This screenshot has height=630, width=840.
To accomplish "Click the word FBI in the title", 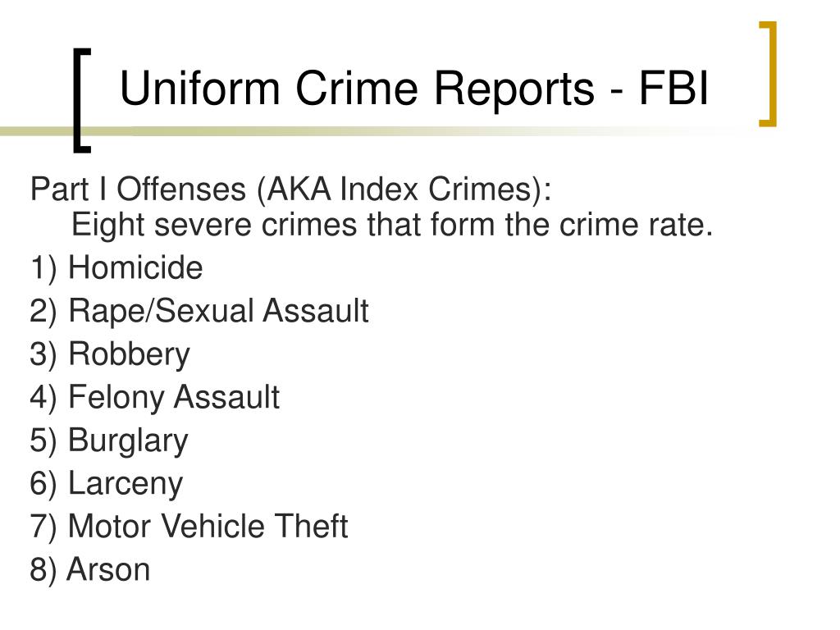I will point(674,88).
